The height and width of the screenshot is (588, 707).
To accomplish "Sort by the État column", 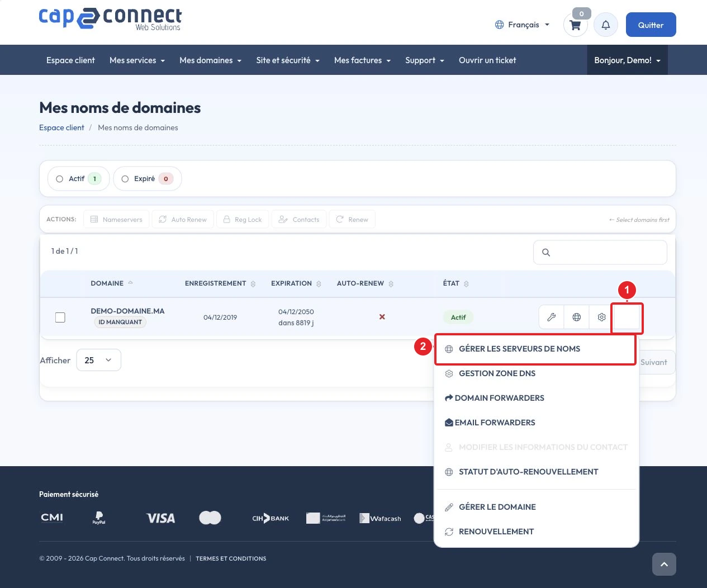I will [x=456, y=283].
